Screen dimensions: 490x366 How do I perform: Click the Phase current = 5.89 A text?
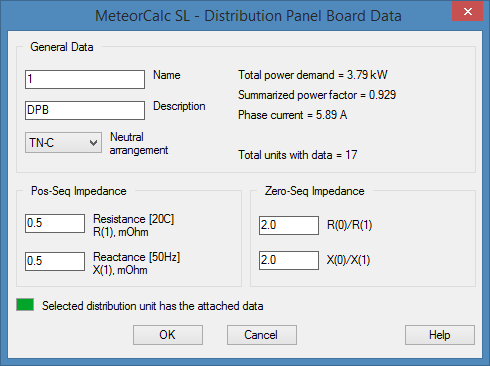pyautogui.click(x=293, y=115)
